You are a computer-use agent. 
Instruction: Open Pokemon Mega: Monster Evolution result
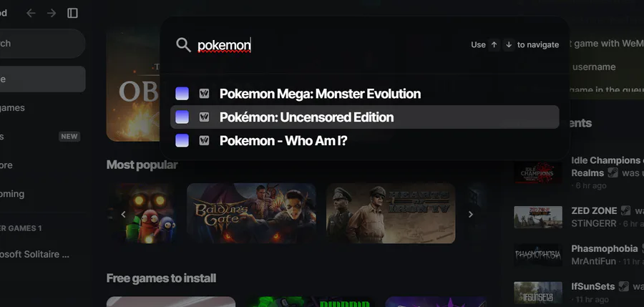[x=365, y=94]
